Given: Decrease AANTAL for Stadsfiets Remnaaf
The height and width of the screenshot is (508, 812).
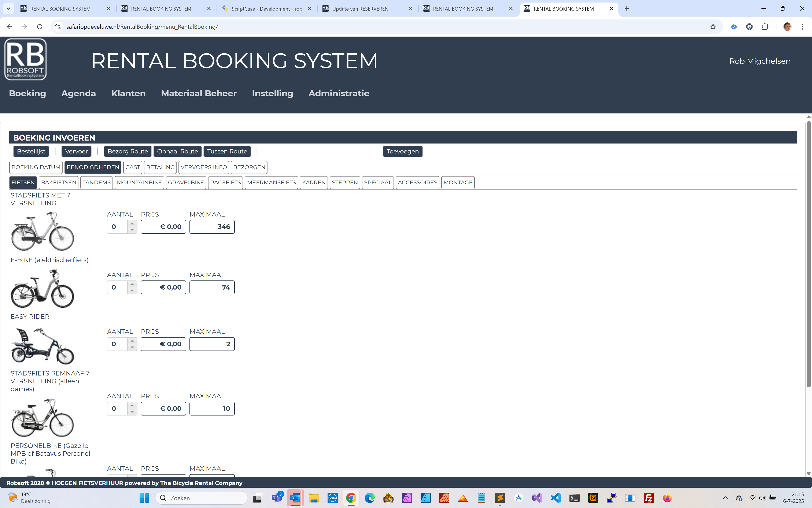Looking at the screenshot, I should (x=132, y=411).
